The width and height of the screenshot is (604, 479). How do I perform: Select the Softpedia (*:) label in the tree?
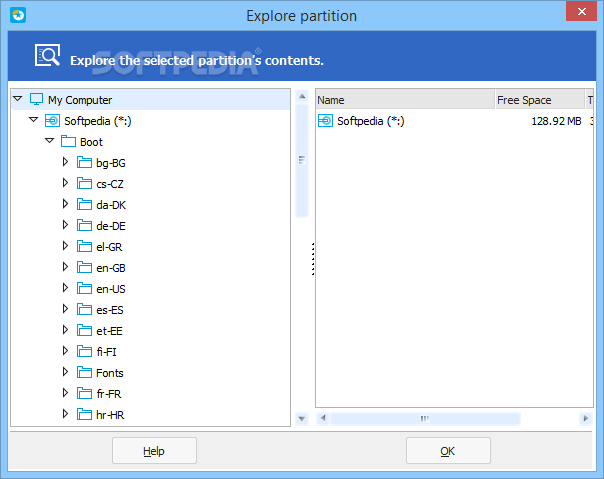click(x=98, y=121)
